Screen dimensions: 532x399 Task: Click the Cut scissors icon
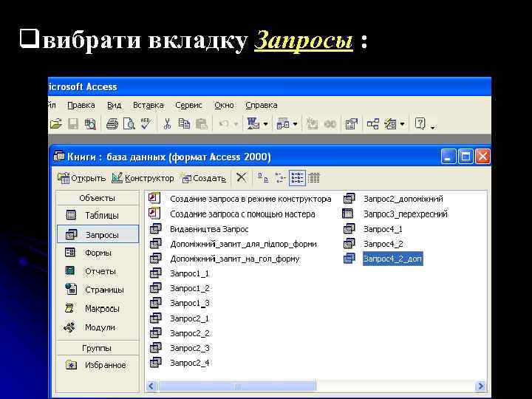pos(167,124)
